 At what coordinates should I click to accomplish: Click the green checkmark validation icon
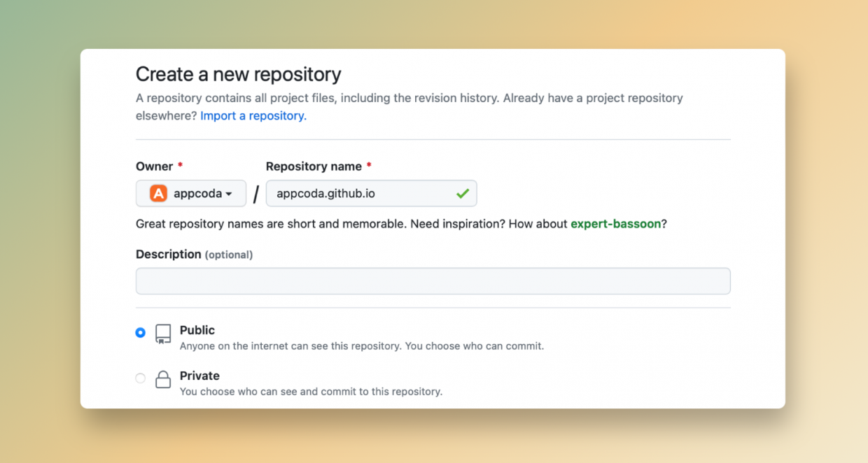[462, 193]
